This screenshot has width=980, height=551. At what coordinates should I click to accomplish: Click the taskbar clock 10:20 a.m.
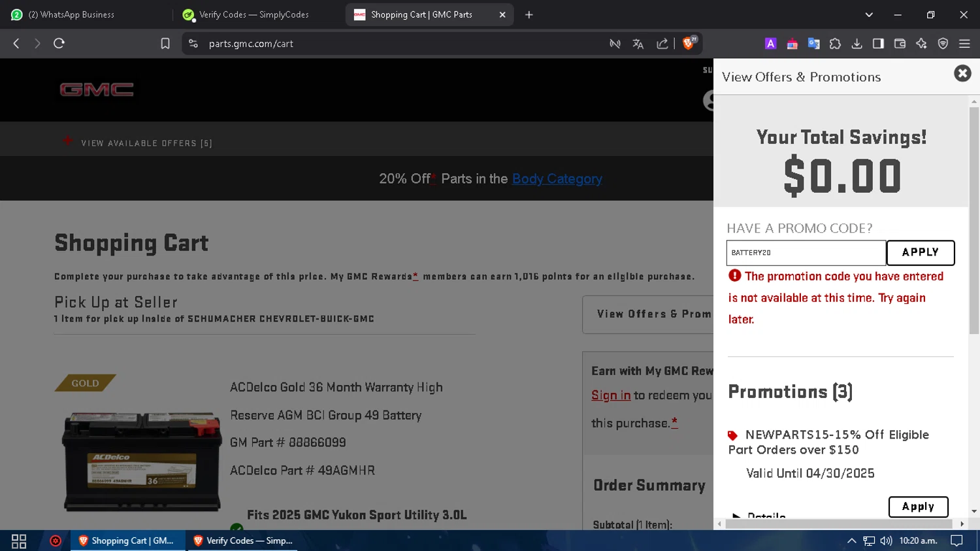918,541
